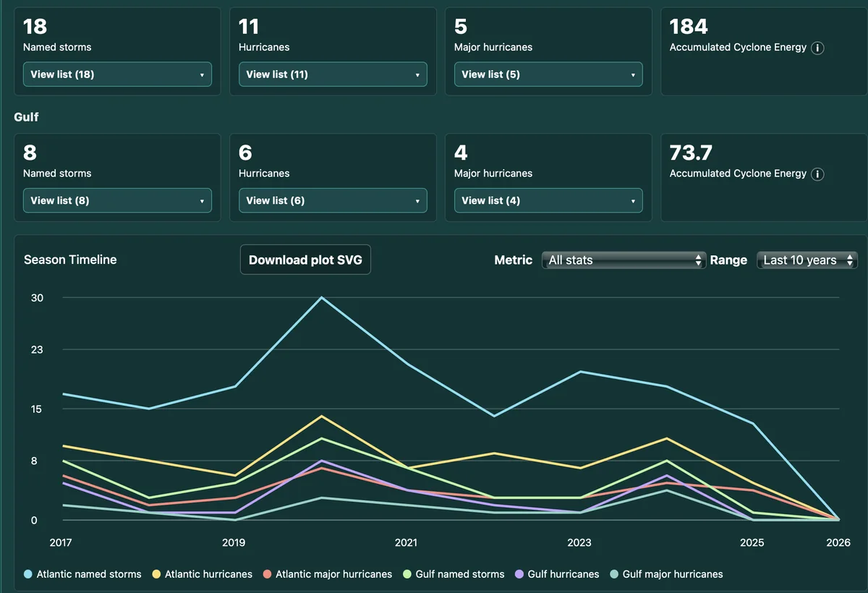The image size is (868, 593).
Task: Click the 184 Accumulated Cyclone Energy value
Action: (x=689, y=27)
